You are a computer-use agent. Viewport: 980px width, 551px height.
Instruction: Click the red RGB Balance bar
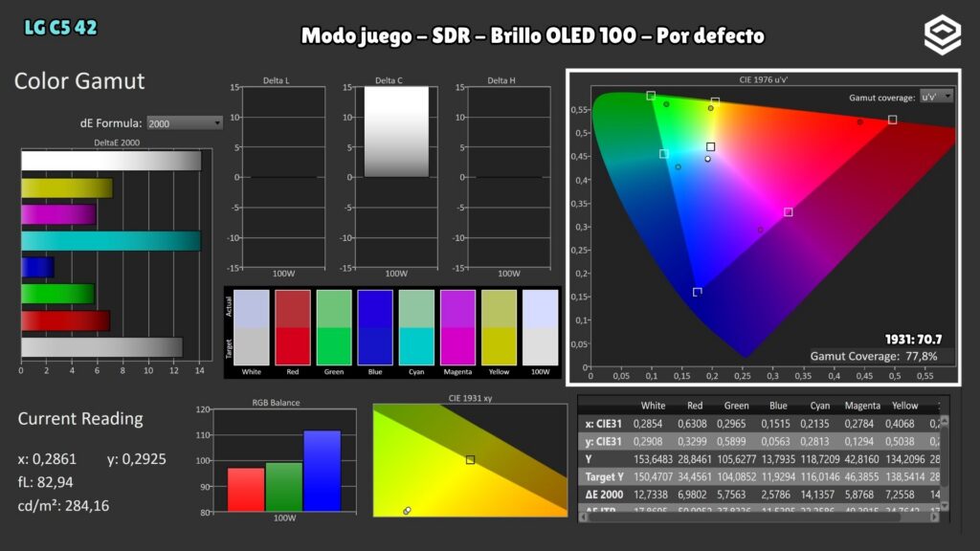coord(246,490)
